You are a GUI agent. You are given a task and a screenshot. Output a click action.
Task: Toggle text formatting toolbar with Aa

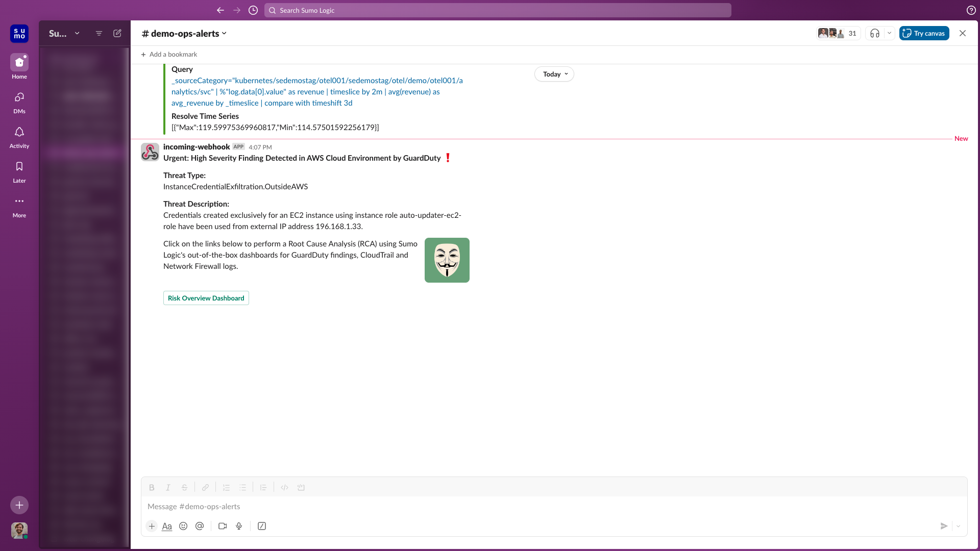[x=167, y=526]
